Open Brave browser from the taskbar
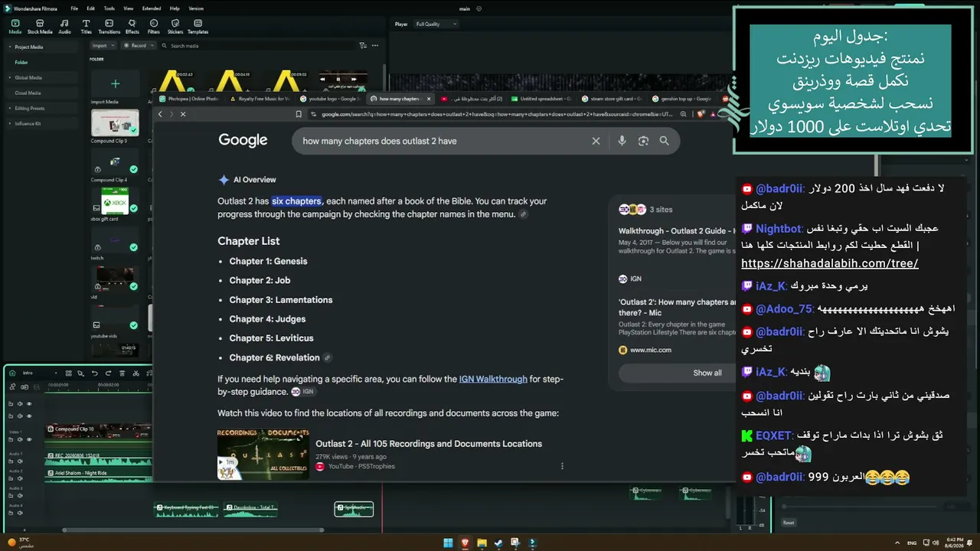980x551 pixels. click(465, 543)
